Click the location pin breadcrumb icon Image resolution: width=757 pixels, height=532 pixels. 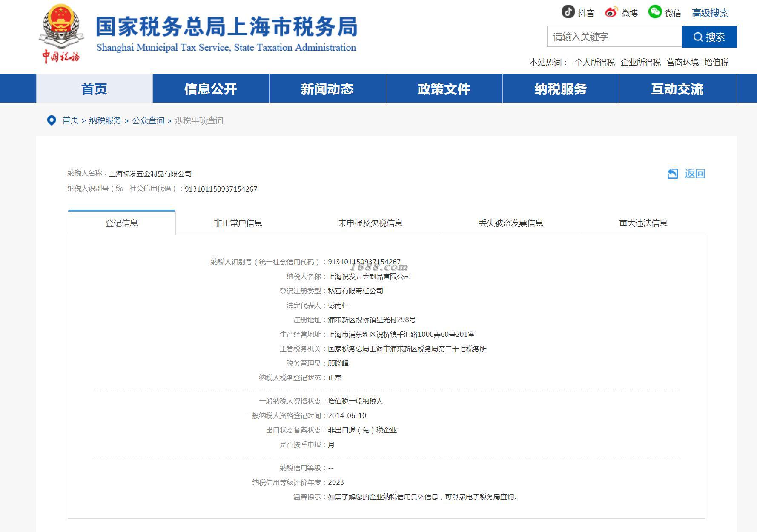(x=52, y=120)
